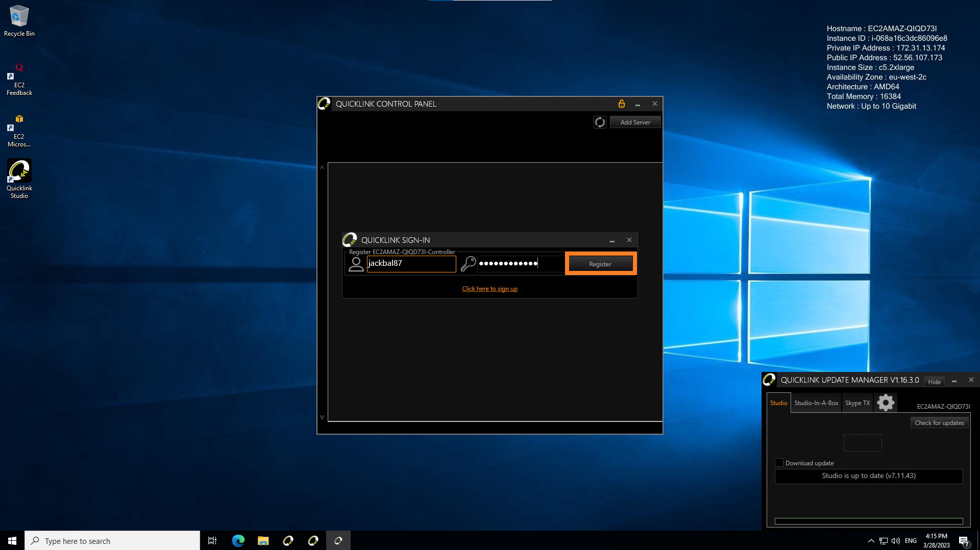Click the second Quicklink icon on the taskbar

313,541
